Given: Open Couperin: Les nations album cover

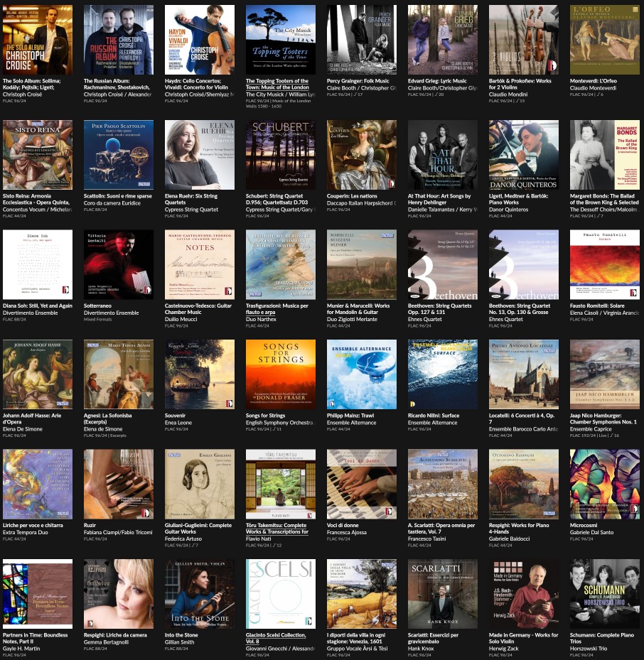Looking at the screenshot, I should tap(361, 155).
